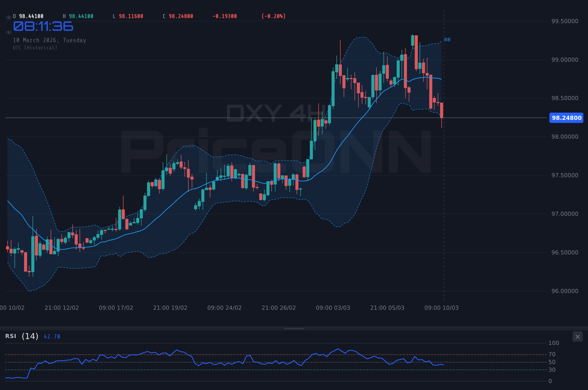Click the 99.50000 price axis label
This screenshot has width=588, height=390.
tap(565, 21)
